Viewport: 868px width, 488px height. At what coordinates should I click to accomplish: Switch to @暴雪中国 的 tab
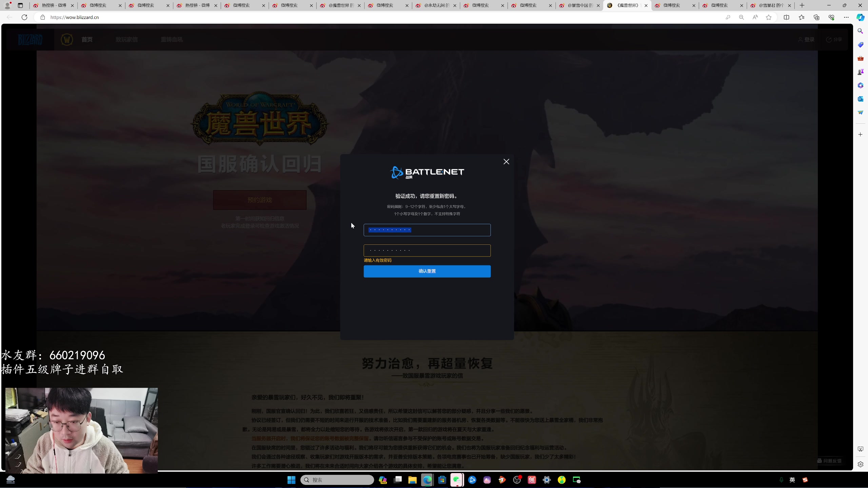pyautogui.click(x=579, y=5)
